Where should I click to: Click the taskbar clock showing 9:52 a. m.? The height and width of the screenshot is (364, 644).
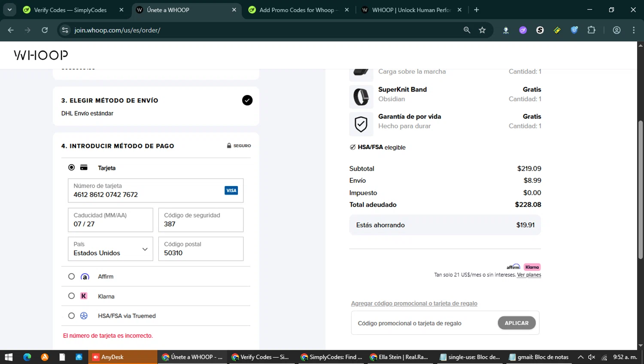(625, 357)
